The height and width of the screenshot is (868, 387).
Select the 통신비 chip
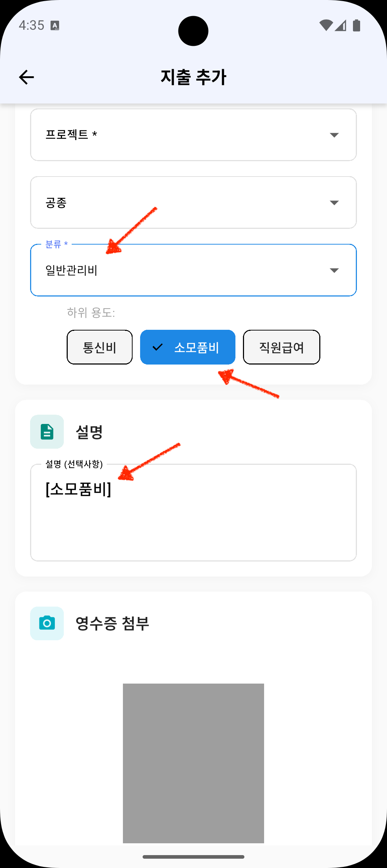pos(100,347)
